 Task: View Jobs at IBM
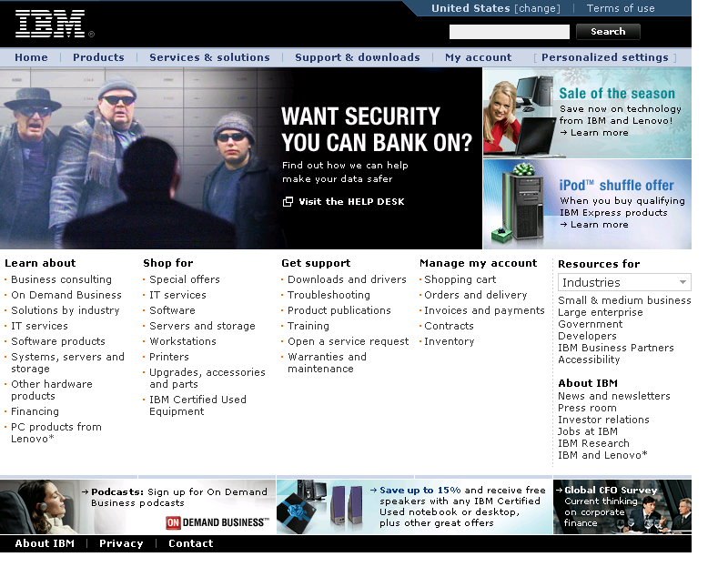click(x=587, y=431)
